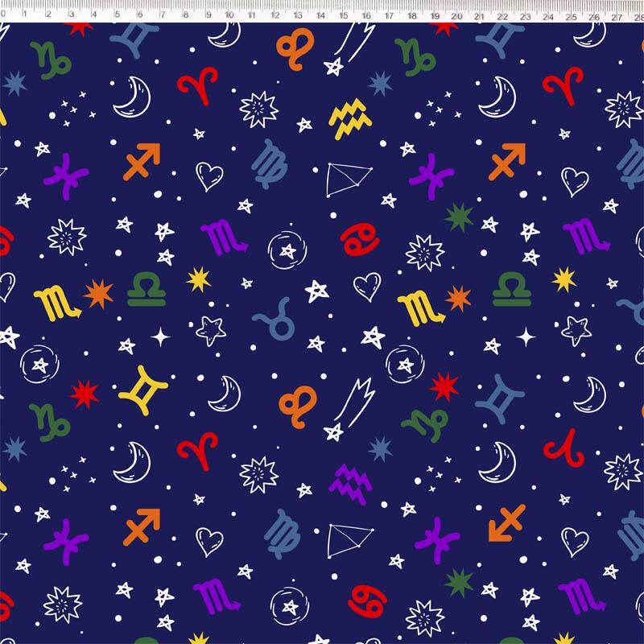644x644 pixels.
Task: Click the number 20 on the ruler
Action: pos(456,16)
